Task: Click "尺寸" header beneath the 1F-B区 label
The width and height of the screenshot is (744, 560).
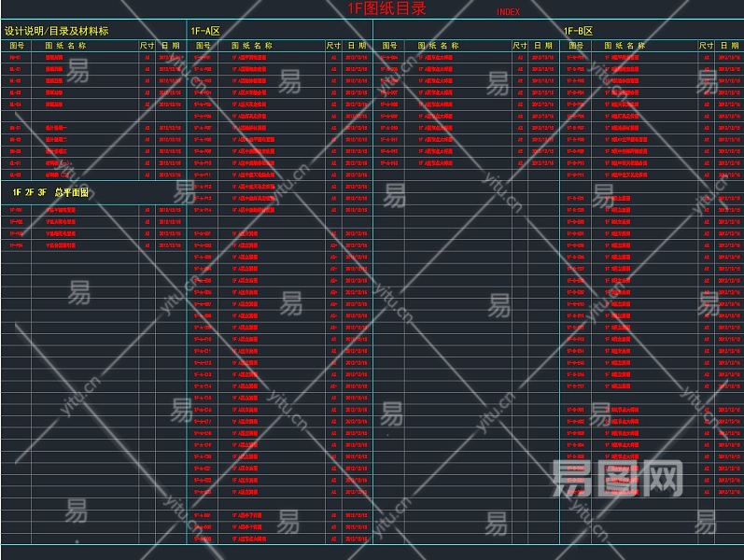Action: pos(706,46)
